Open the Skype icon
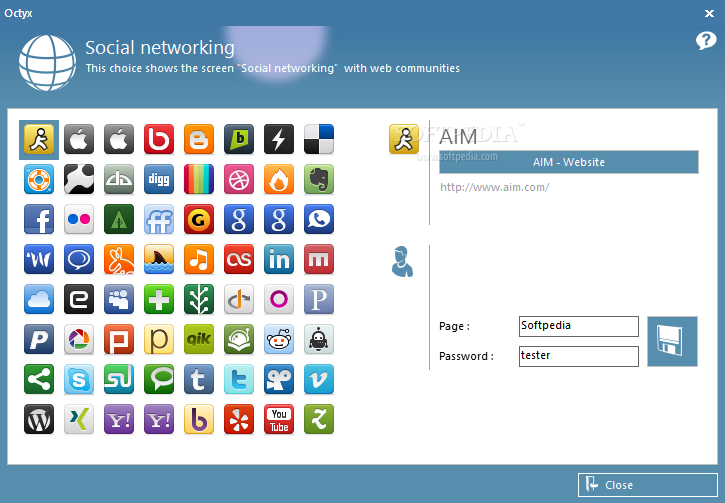The height and width of the screenshot is (503, 725). click(x=79, y=379)
